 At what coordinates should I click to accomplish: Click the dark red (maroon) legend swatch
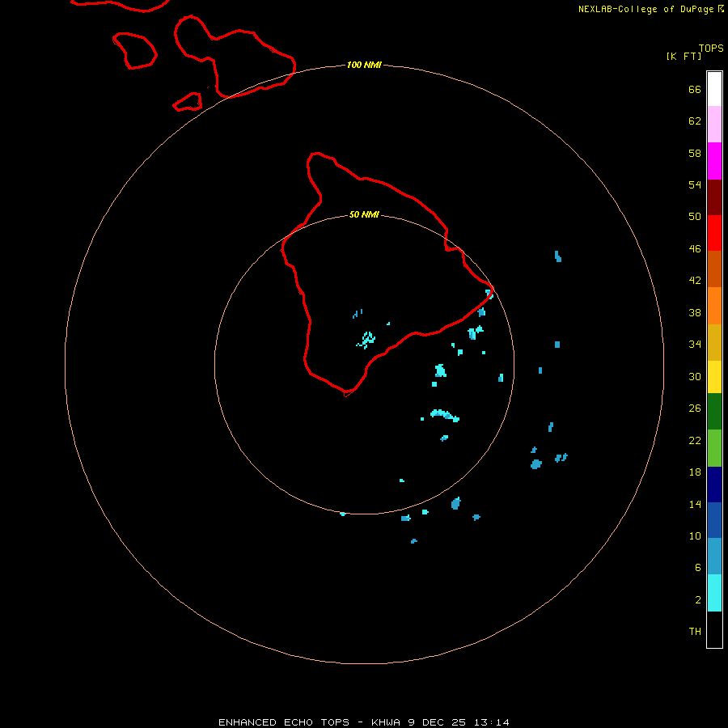714,197
